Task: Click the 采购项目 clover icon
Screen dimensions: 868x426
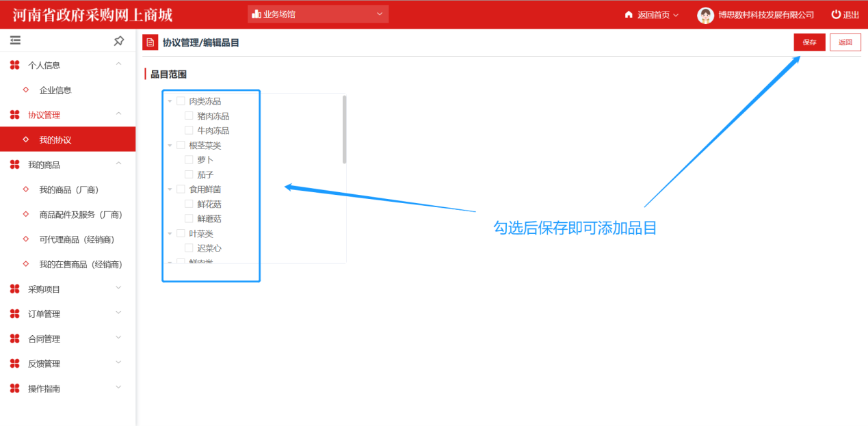Action: click(15, 289)
